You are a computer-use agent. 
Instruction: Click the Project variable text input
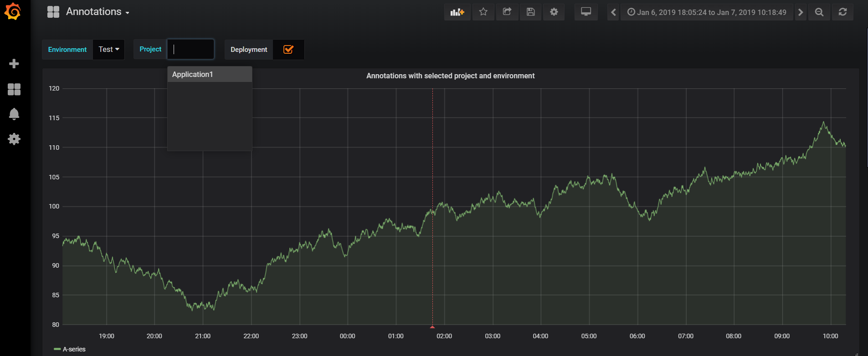[x=191, y=50]
